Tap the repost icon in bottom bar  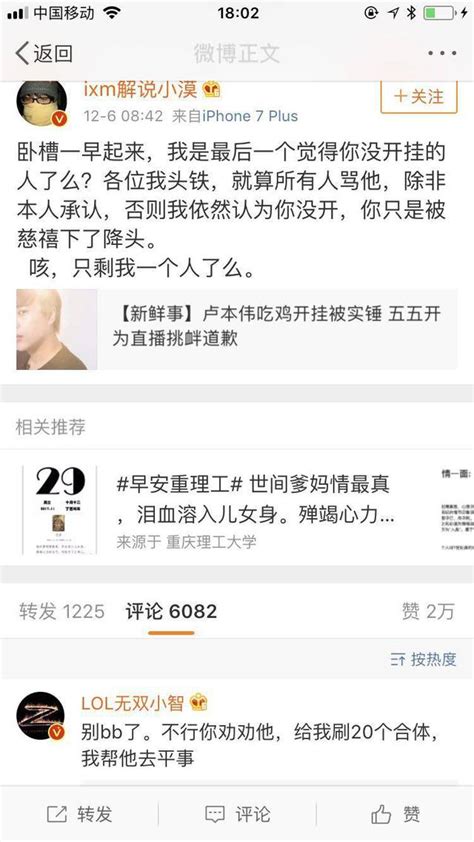[57, 814]
